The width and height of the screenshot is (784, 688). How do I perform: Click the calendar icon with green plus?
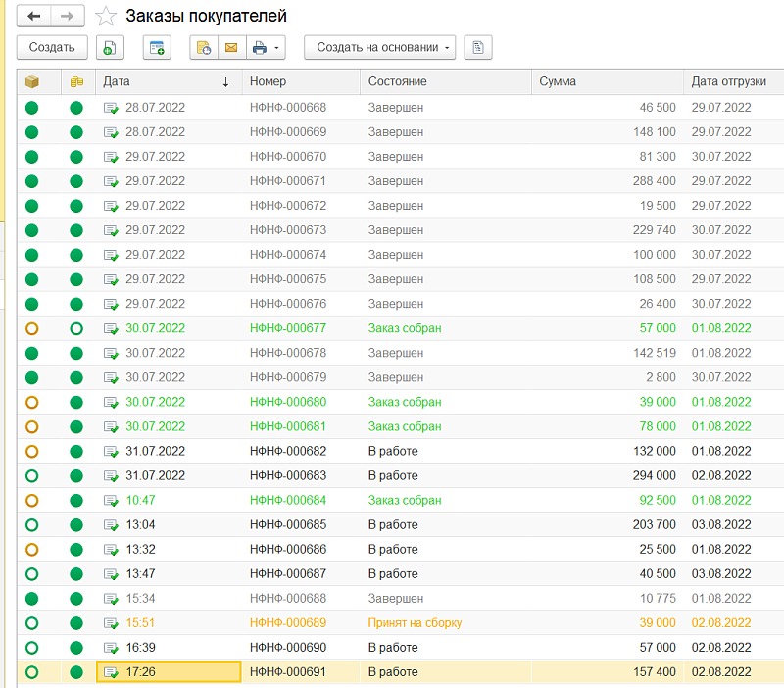tap(157, 47)
